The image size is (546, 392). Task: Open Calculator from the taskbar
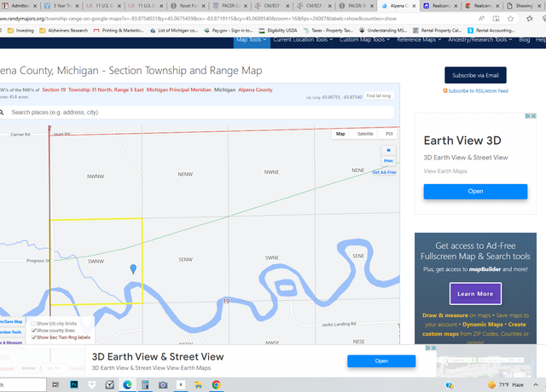pyautogui.click(x=145, y=384)
